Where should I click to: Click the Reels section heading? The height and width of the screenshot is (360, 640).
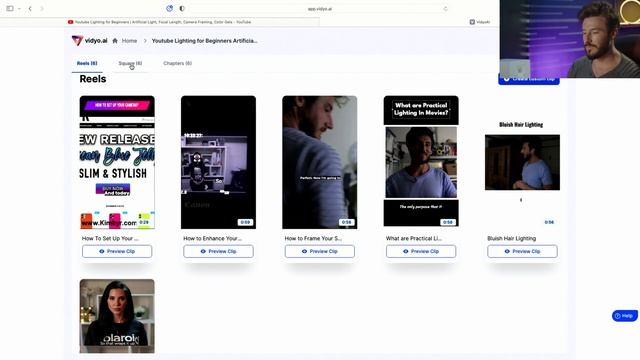93,79
